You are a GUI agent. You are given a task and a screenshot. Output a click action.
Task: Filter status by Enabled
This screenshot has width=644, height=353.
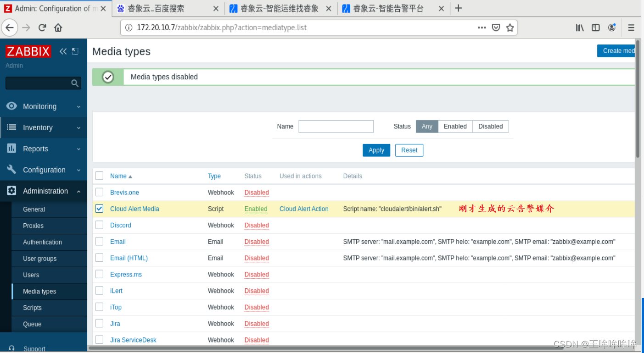pos(455,126)
